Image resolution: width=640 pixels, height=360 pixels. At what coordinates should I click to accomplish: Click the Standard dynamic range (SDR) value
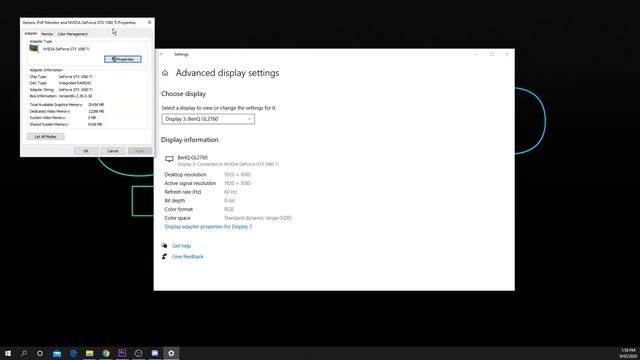(258, 218)
